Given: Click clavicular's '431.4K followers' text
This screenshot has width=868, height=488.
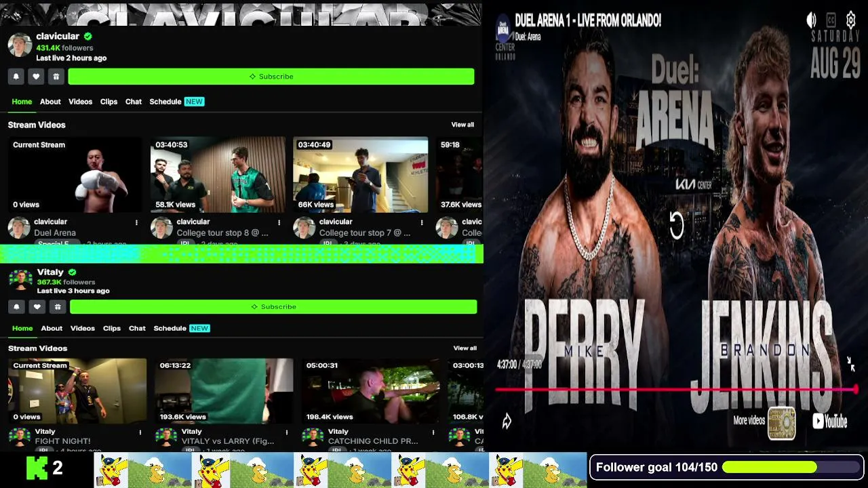Looking at the screenshot, I should point(64,48).
